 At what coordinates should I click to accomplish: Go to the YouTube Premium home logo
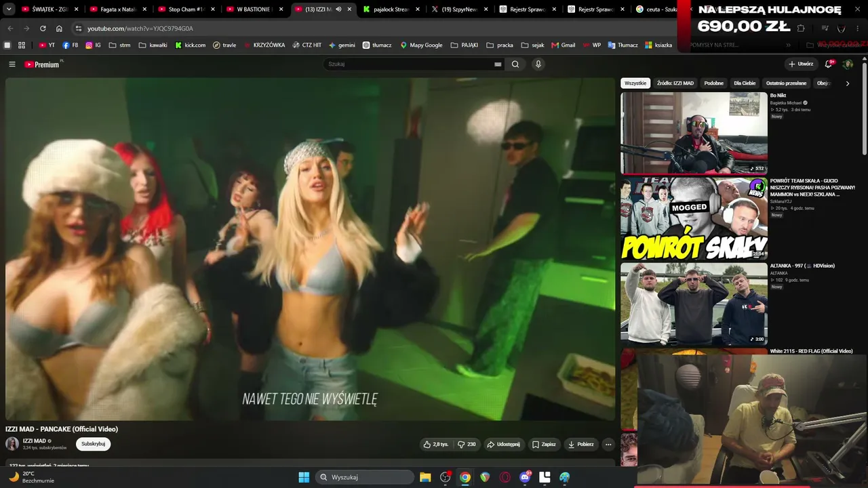(x=42, y=64)
